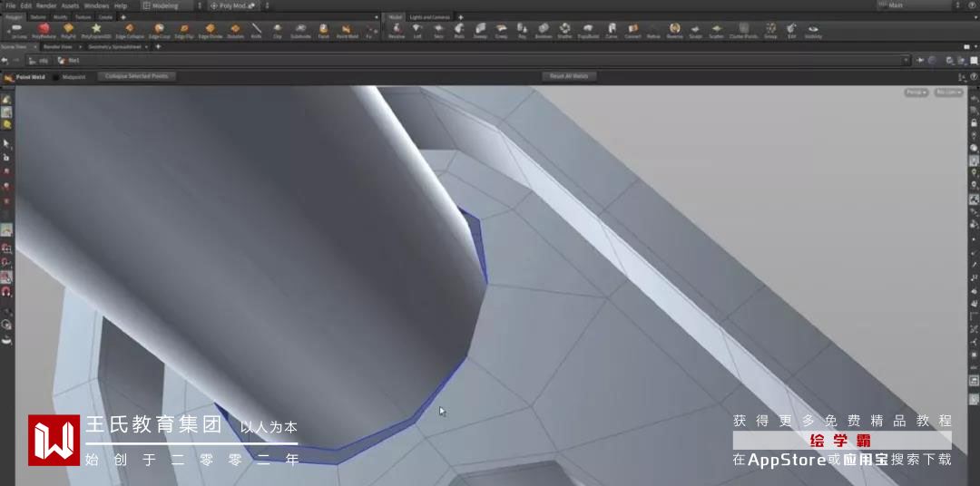980x486 pixels.
Task: Open the Render menu
Action: coord(46,5)
